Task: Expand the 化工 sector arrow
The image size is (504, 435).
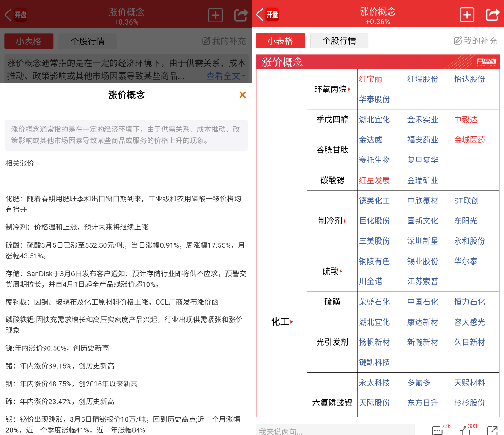Action: tap(292, 322)
